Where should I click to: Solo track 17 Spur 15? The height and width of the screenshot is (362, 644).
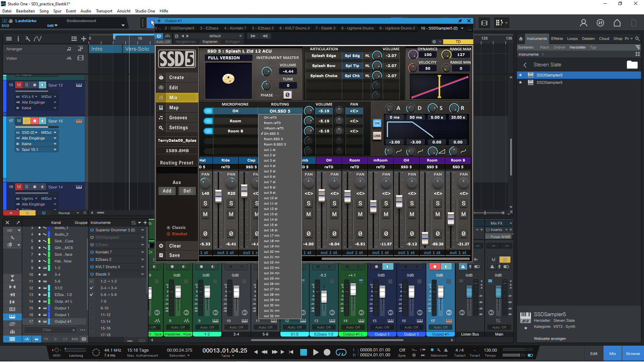[26, 121]
